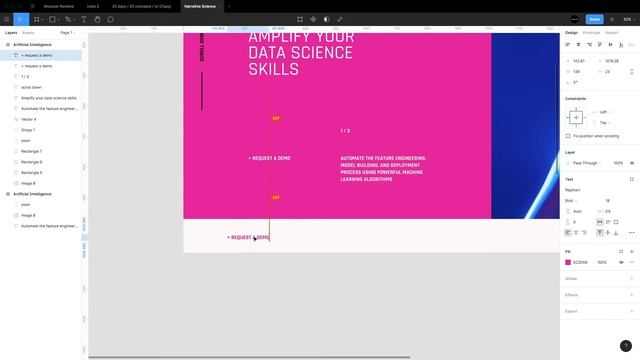
Task: Click the Use as mask icon
Action: pos(327,19)
